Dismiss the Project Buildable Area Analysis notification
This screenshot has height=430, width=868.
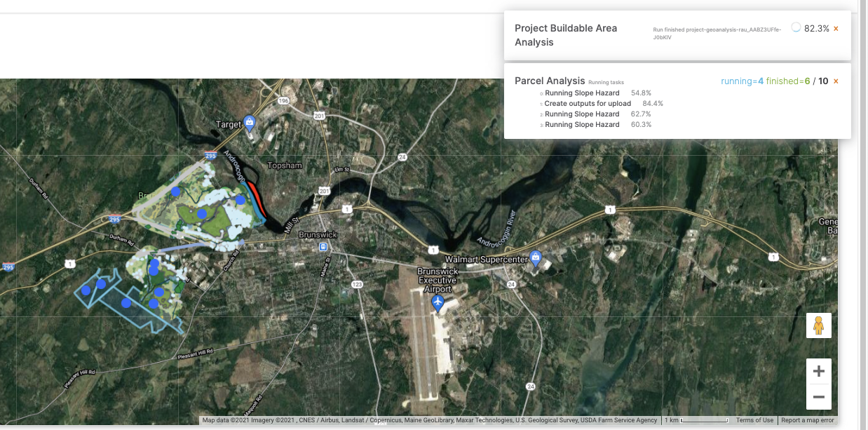pos(834,29)
